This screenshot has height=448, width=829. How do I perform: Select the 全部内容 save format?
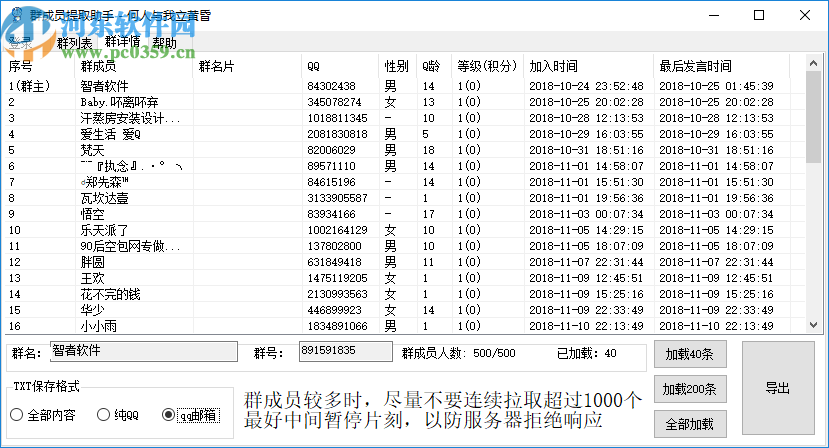click(43, 415)
